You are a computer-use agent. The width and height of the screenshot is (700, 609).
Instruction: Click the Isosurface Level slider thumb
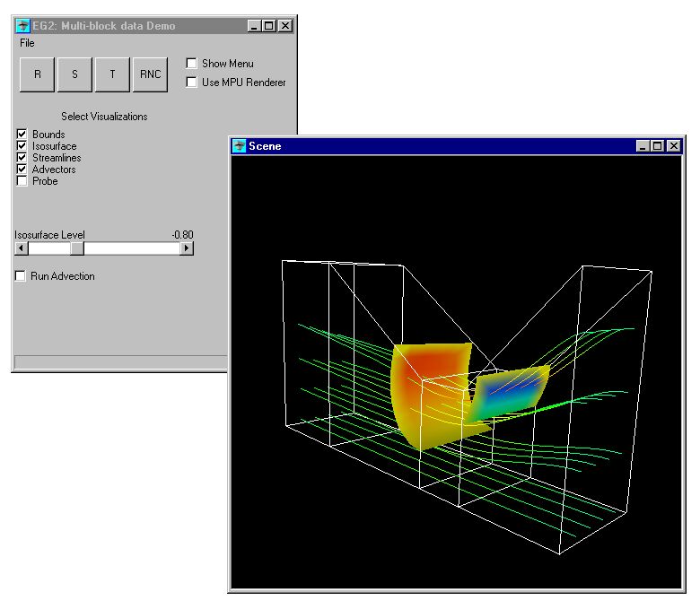click(x=77, y=248)
